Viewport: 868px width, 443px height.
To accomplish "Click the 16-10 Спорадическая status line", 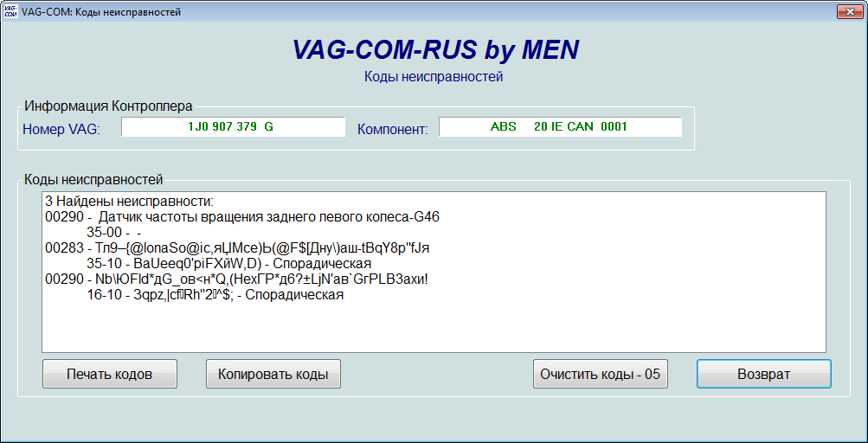I will coord(215,294).
